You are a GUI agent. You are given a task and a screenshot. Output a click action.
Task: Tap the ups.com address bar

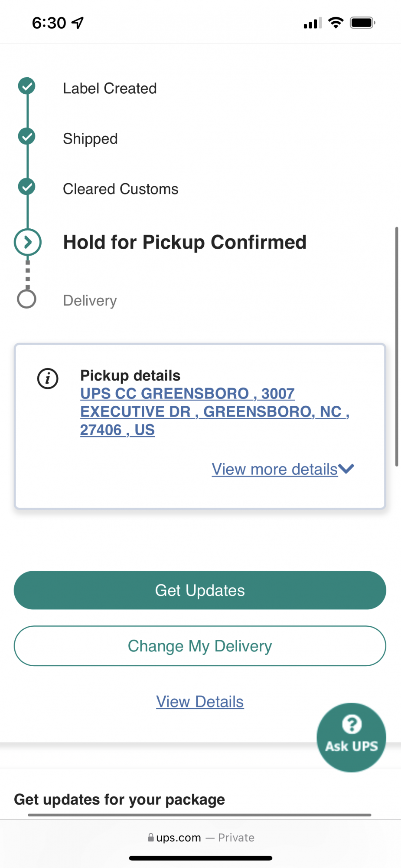click(200, 837)
